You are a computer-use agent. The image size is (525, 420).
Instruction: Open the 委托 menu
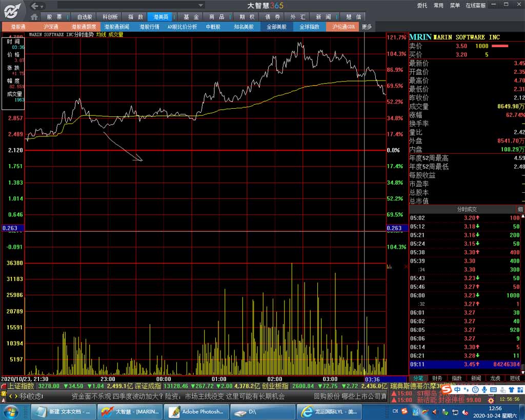(x=422, y=5)
